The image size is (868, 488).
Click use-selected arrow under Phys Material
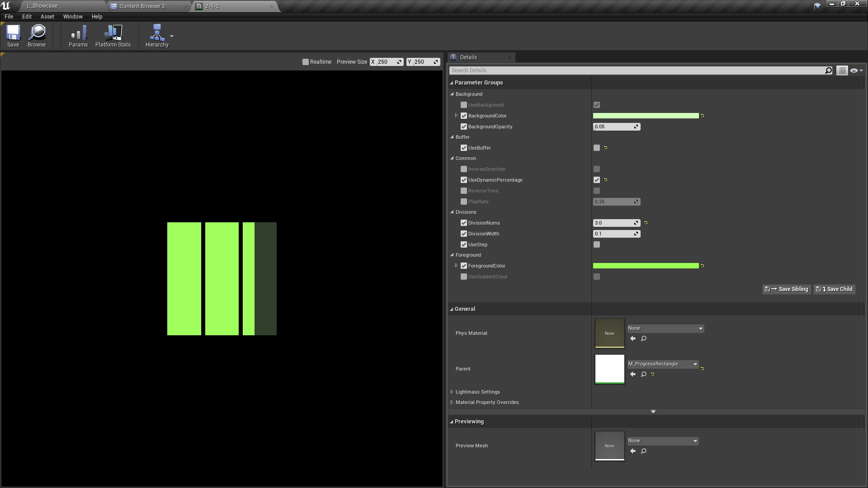click(633, 338)
